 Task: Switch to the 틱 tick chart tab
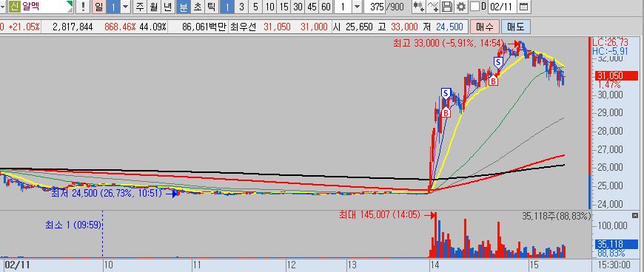coord(211,7)
